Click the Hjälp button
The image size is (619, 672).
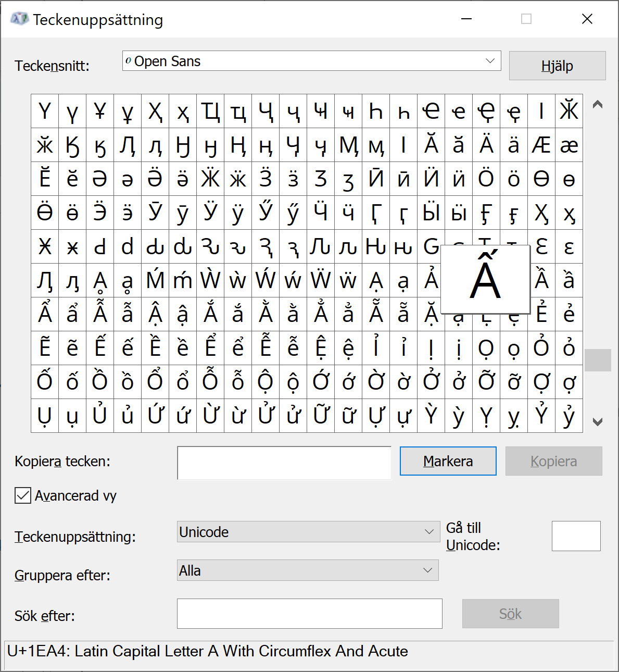pyautogui.click(x=557, y=66)
